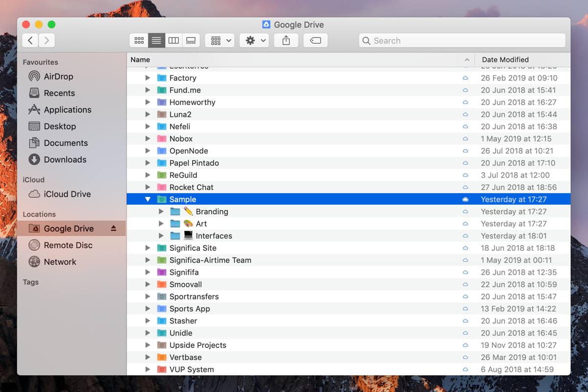This screenshot has width=588, height=392.
Task: Select the Significa-Airtime Team row
Action: pyautogui.click(x=348, y=260)
